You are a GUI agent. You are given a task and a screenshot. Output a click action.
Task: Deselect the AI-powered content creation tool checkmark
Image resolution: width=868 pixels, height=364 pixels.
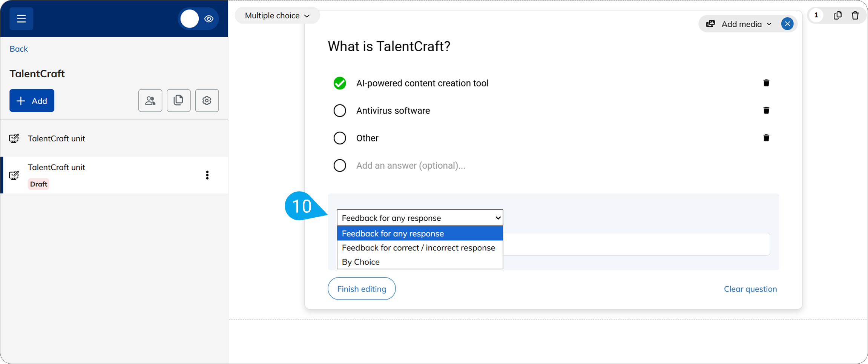click(339, 83)
